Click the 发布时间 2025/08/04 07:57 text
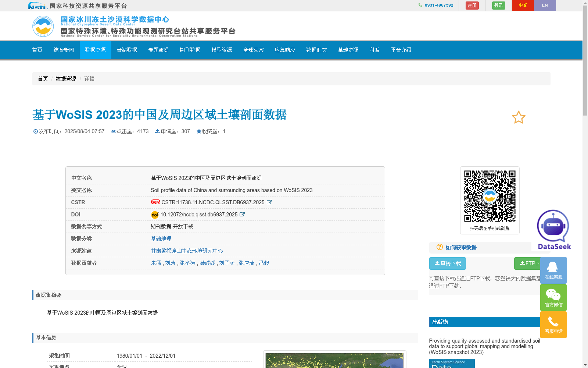Screen dimensions: 588x368 pyautogui.click(x=69, y=131)
